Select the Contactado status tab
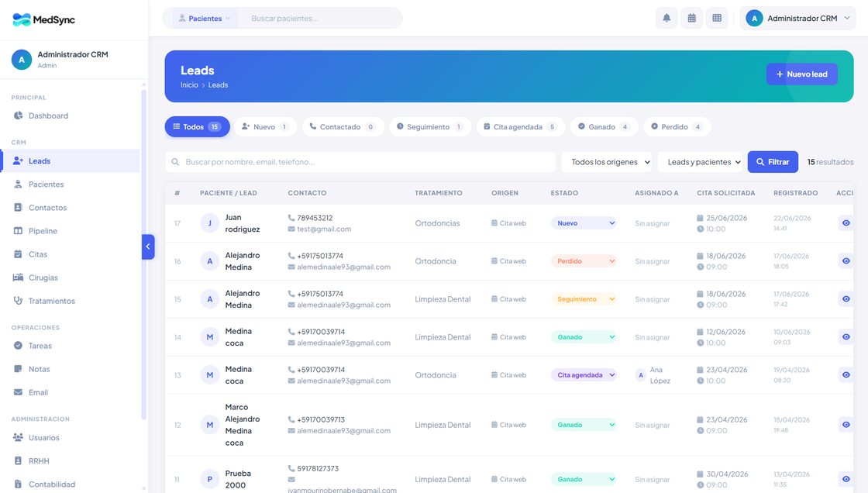The width and height of the screenshot is (868, 493). tap(343, 127)
